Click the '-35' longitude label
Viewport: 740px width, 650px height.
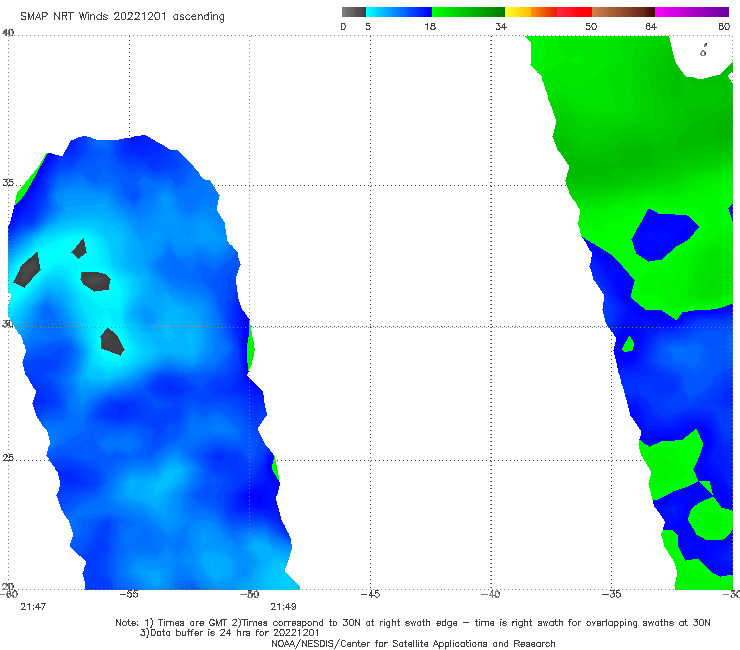click(x=612, y=594)
